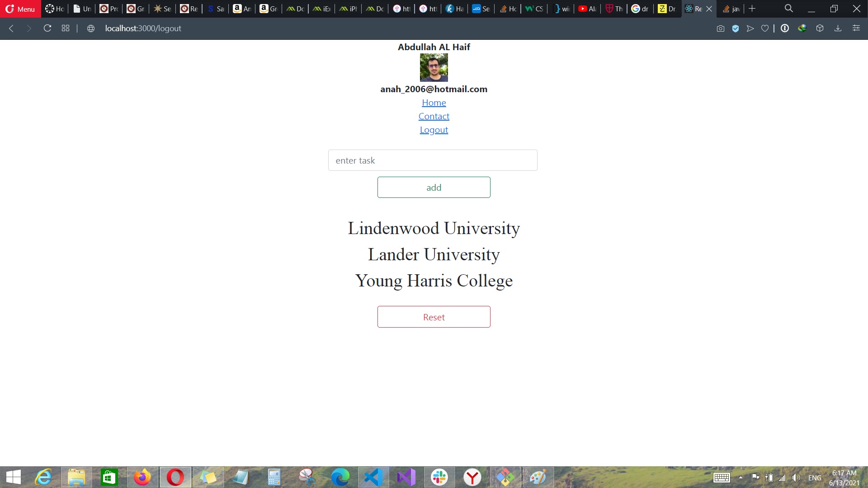Follow the Home link

[x=434, y=103]
